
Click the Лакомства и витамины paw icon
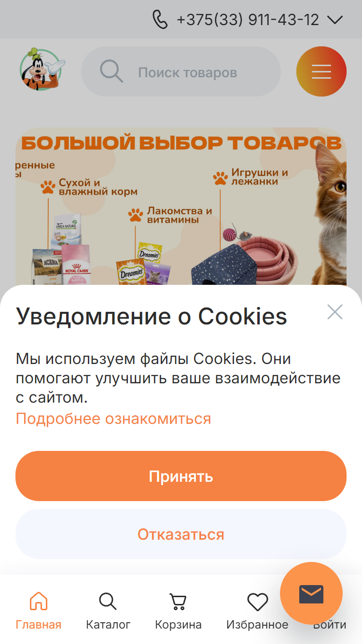[x=136, y=215]
